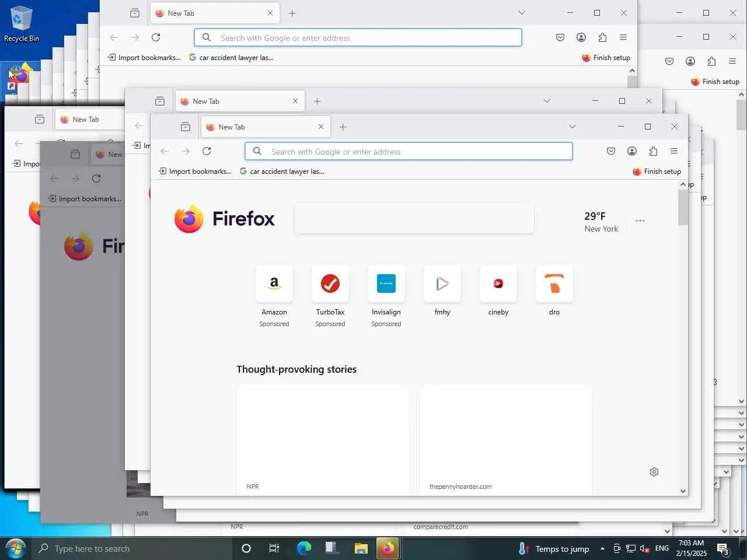Click the front window scroll down arrow
The width and height of the screenshot is (747, 560).
pos(683,491)
